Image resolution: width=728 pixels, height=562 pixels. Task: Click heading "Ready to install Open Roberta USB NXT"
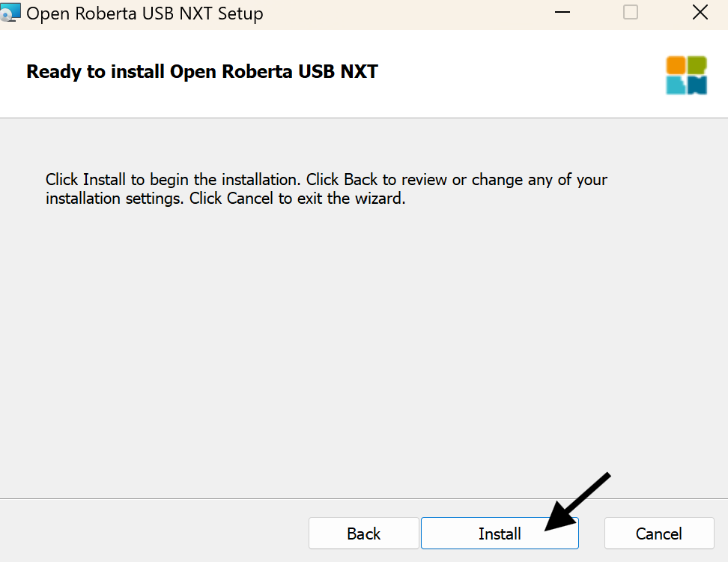(202, 71)
